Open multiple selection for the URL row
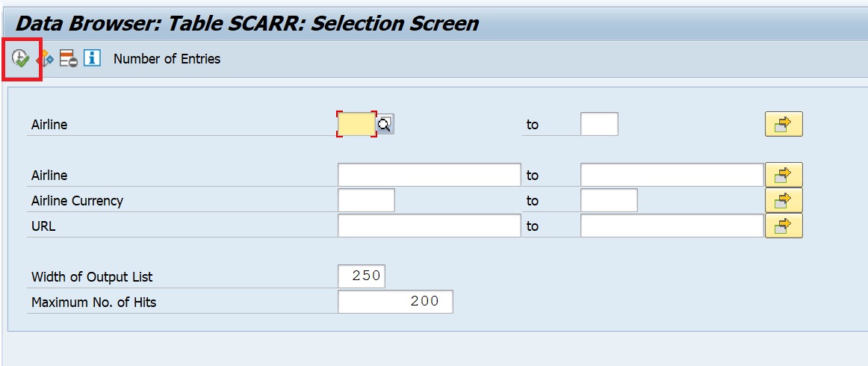 pyautogui.click(x=784, y=226)
